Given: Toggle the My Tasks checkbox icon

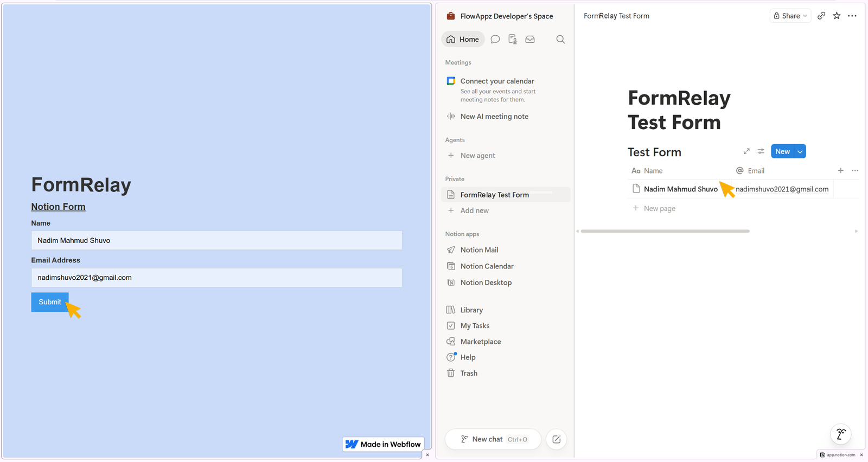Looking at the screenshot, I should click(451, 326).
